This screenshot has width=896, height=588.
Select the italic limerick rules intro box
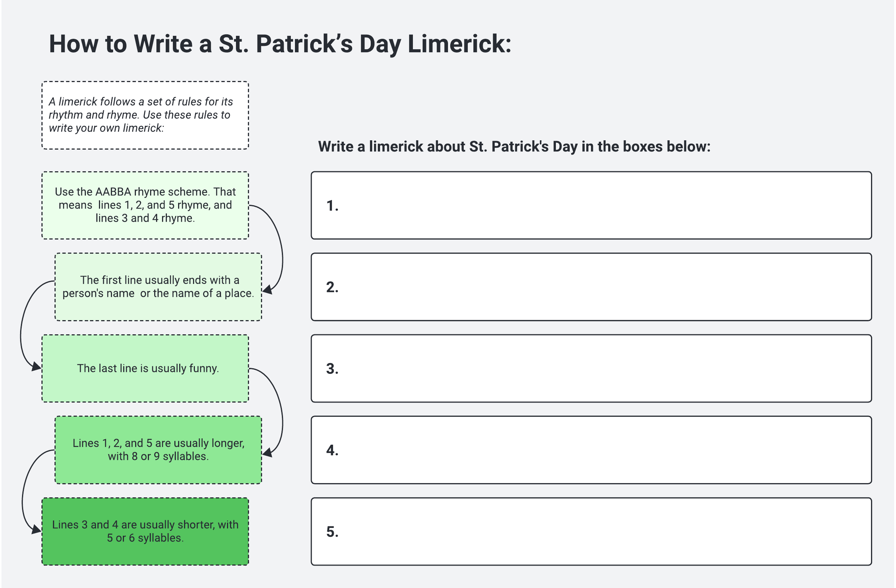pyautogui.click(x=145, y=115)
